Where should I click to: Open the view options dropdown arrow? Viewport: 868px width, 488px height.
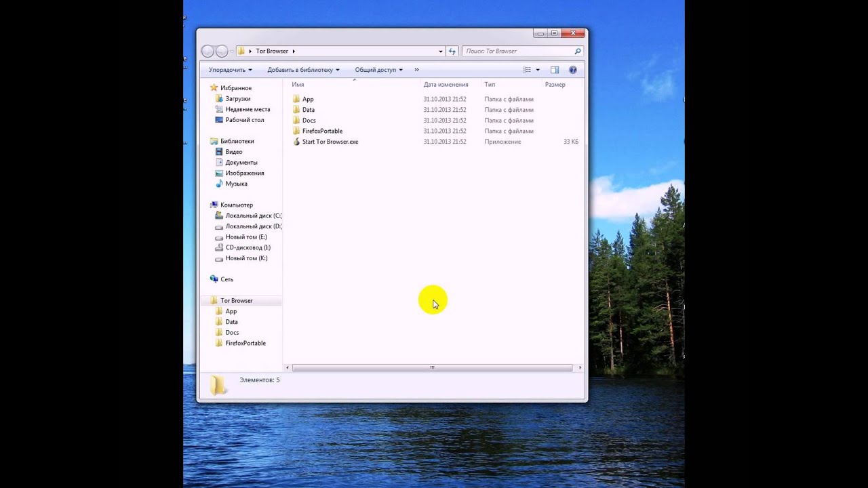(x=538, y=70)
